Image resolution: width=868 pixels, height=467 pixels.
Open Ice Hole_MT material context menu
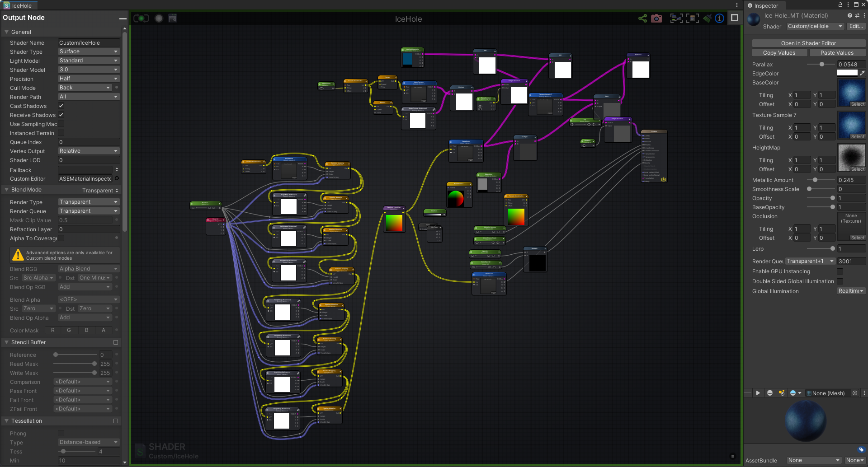click(864, 15)
